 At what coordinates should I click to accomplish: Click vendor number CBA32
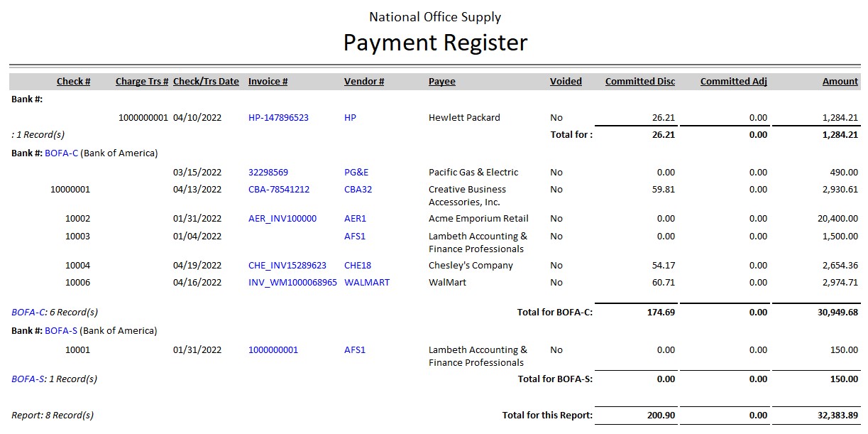point(358,190)
